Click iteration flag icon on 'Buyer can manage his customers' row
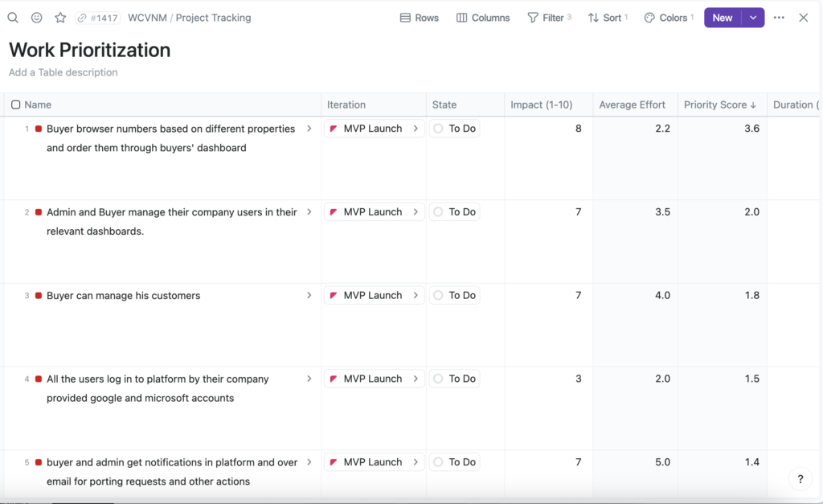Image resolution: width=823 pixels, height=504 pixels. (x=334, y=296)
